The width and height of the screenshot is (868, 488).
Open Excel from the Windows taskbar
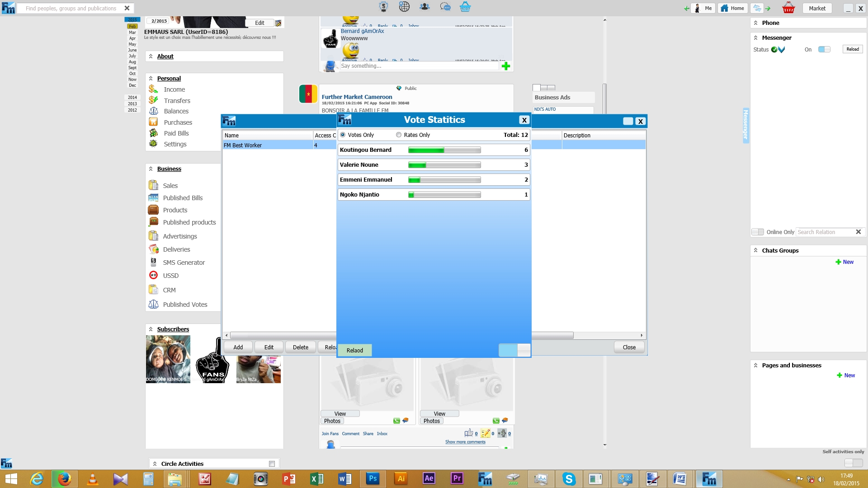click(x=317, y=479)
